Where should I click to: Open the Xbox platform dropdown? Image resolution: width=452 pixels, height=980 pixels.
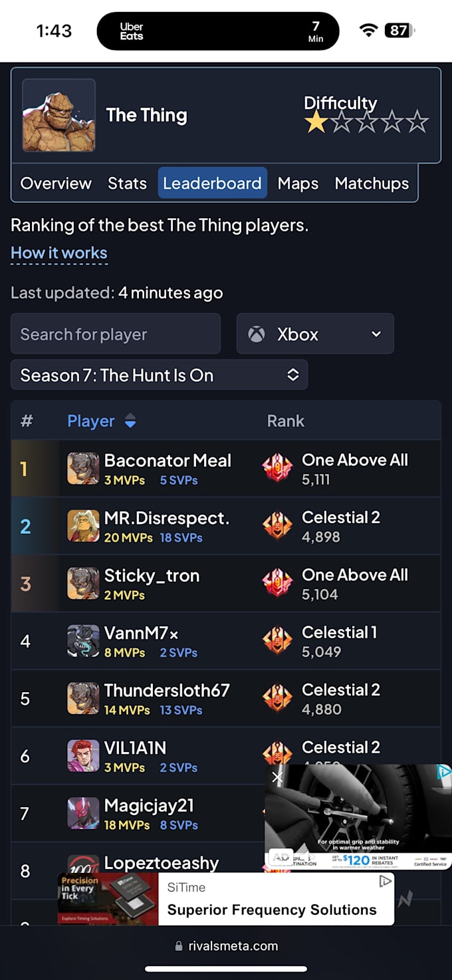315,334
